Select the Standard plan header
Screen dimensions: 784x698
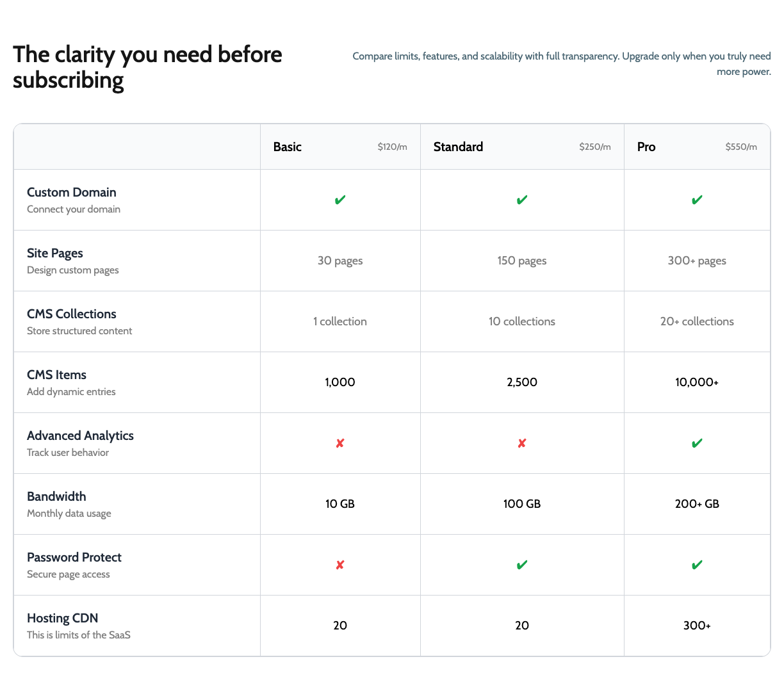pos(458,147)
